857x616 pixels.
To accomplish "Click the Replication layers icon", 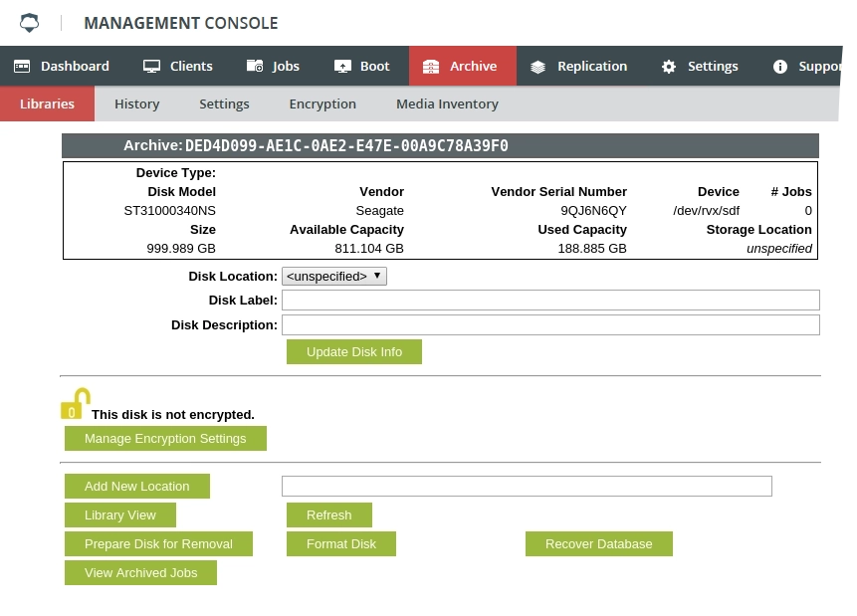I will [x=537, y=67].
